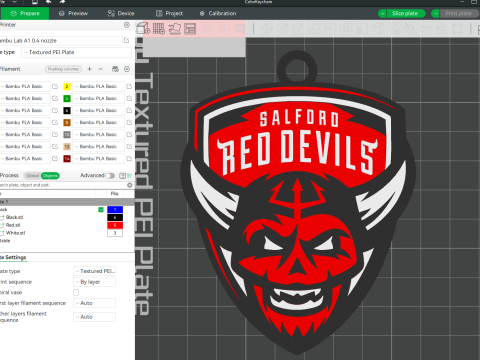This screenshot has height=360, width=480.
Task: Edit preset left of yellow swatch 2
Action: 55,86
